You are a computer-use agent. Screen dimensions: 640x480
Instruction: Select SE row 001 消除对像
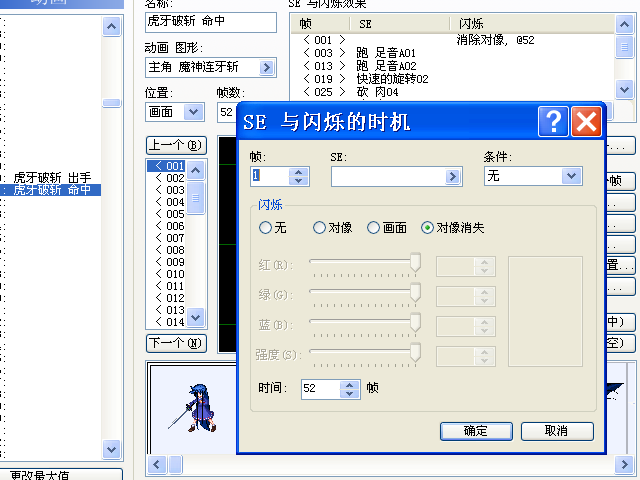[x=452, y=40]
